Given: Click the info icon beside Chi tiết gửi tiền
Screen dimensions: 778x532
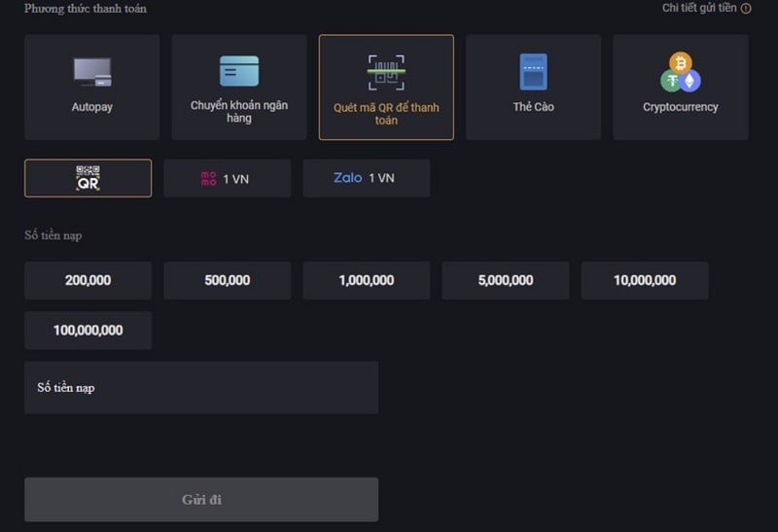Looking at the screenshot, I should (x=746, y=9).
